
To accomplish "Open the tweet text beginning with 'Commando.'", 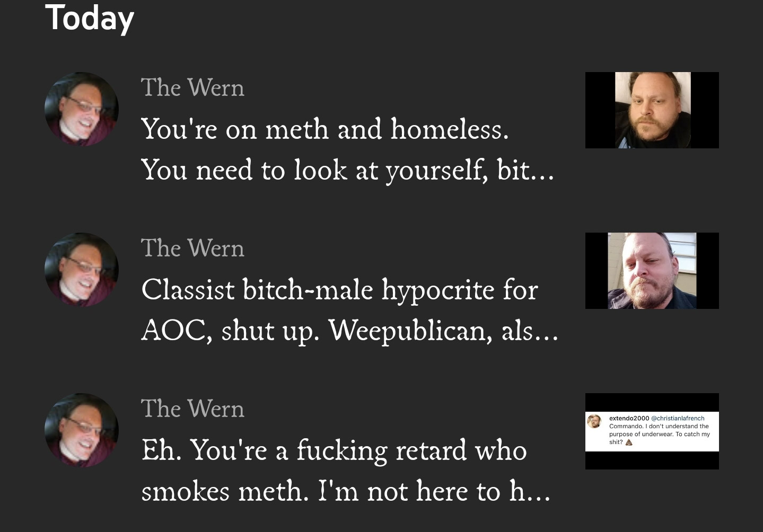I will (x=660, y=434).
